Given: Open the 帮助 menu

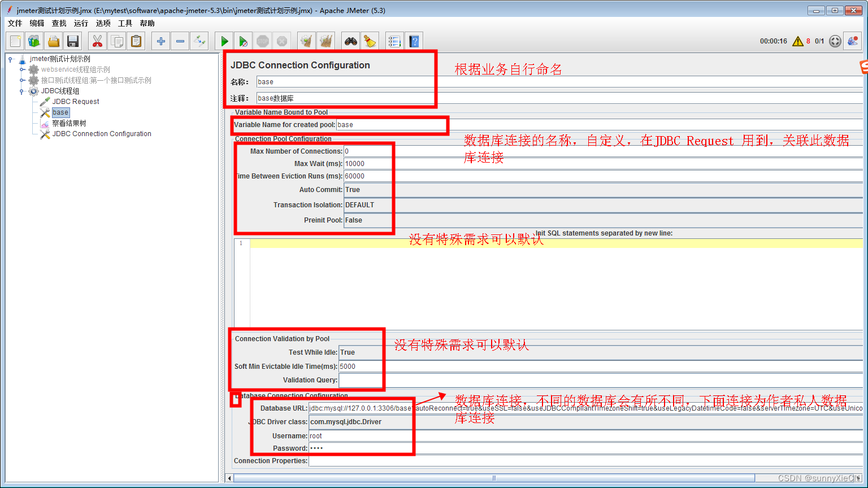Looking at the screenshot, I should coord(147,23).
